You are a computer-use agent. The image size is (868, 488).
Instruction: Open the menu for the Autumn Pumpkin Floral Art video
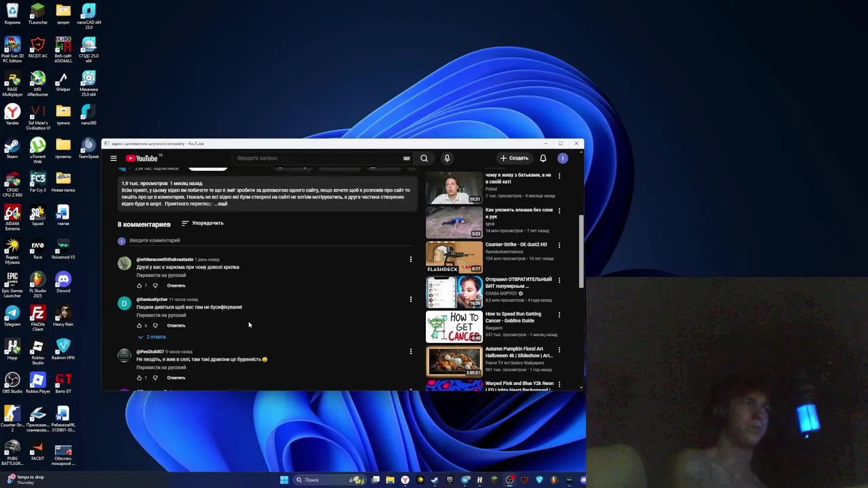coord(559,349)
